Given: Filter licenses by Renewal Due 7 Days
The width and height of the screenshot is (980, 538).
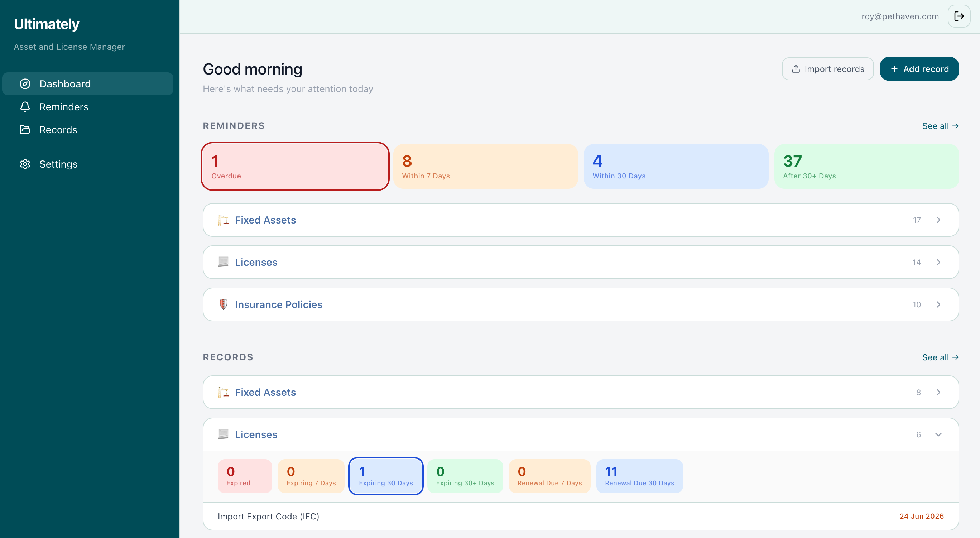Looking at the screenshot, I should coord(549,476).
